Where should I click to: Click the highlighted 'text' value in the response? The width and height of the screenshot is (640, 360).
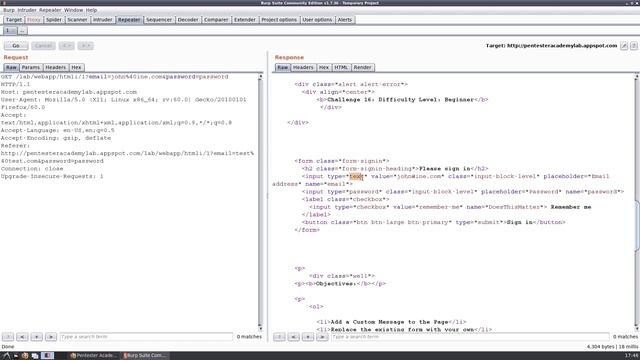click(356, 176)
